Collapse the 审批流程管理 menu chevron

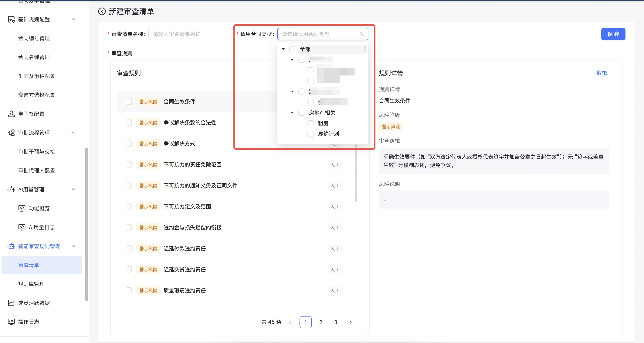(x=73, y=133)
